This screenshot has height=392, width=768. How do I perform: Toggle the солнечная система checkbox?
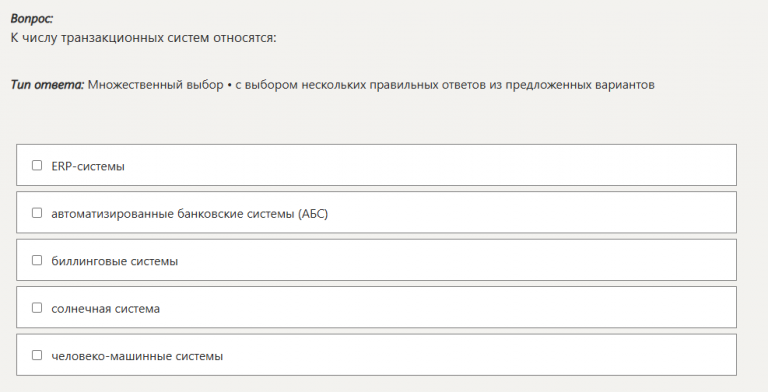click(x=37, y=308)
